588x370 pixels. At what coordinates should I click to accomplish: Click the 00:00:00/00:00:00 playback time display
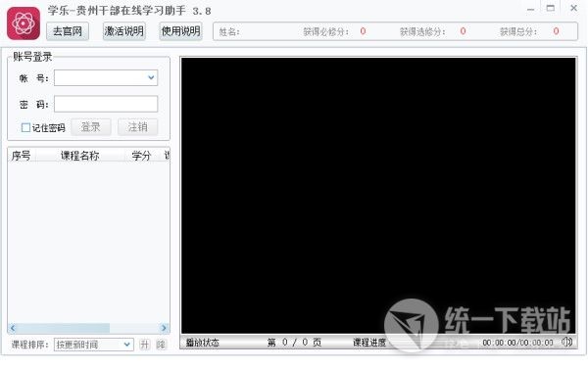[517, 343]
